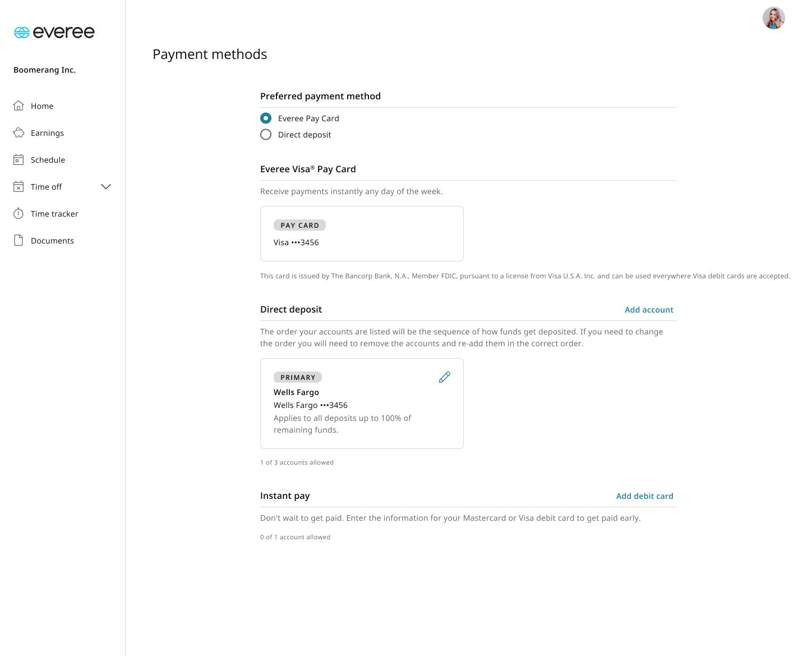Choose Direct deposit as preferred payment method
Viewport: 812px width, 656px height.
point(265,134)
